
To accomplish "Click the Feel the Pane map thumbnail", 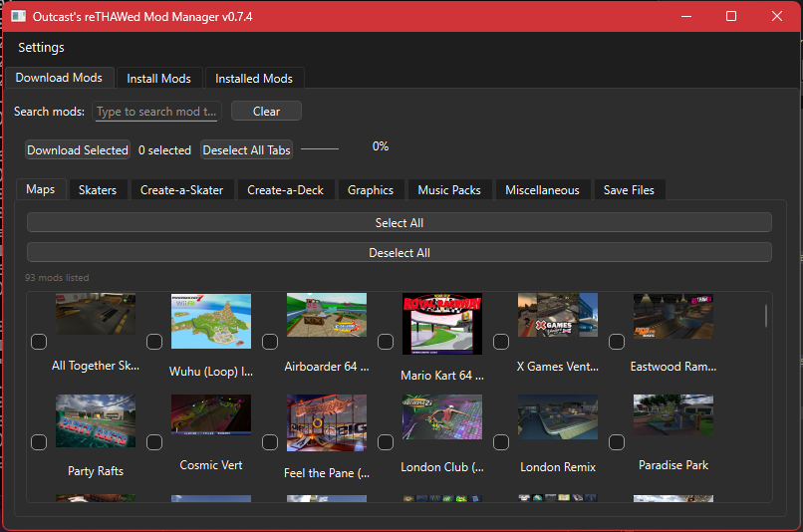I will (327, 423).
